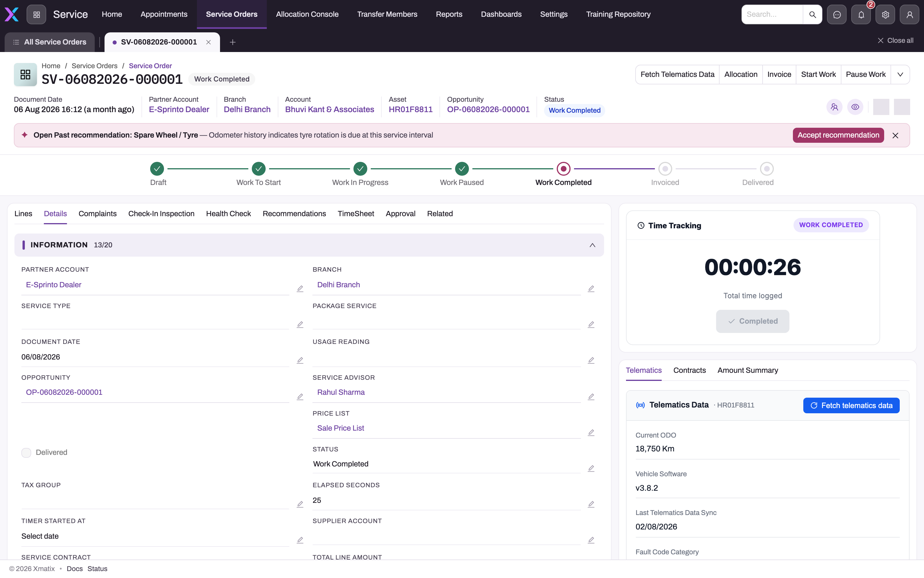Edit the Service Advisor field pencil

pyautogui.click(x=591, y=397)
